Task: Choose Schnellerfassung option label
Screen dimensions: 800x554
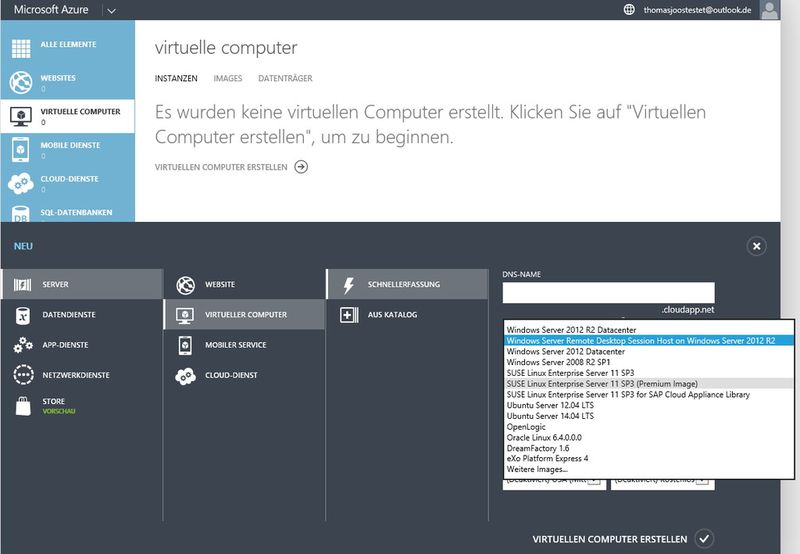Action: click(x=404, y=285)
